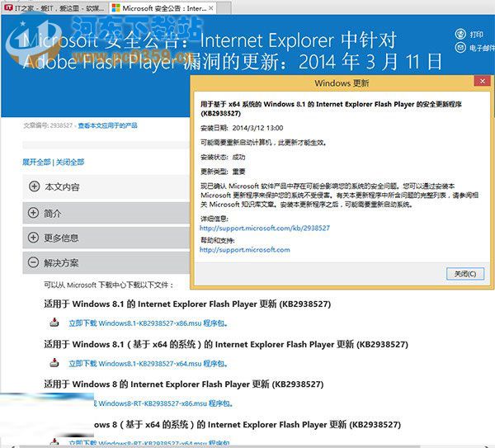The width and height of the screenshot is (495, 448).
Task: Click the 可能需要重新启动计算机 notice text
Action: (263, 143)
